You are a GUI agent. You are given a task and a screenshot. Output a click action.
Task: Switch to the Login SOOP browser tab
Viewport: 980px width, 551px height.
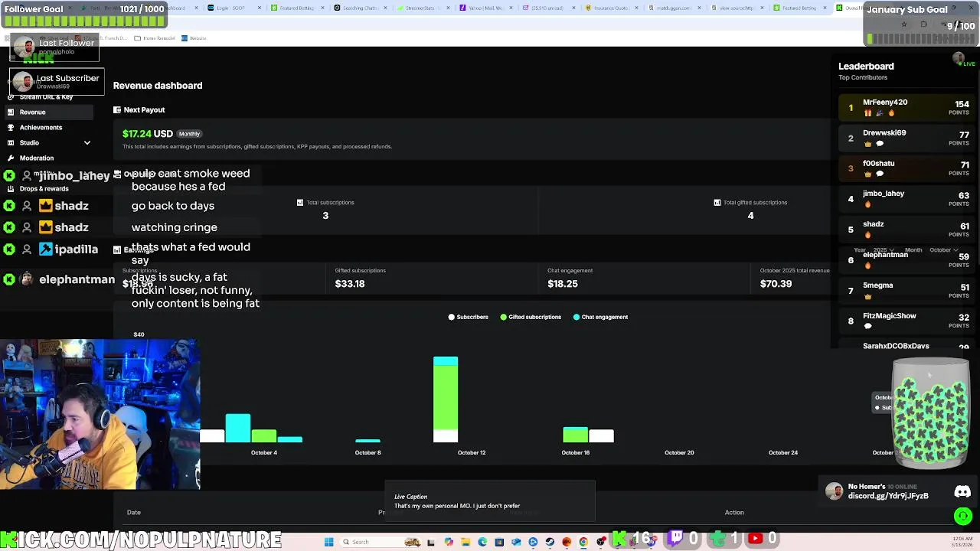point(236,8)
